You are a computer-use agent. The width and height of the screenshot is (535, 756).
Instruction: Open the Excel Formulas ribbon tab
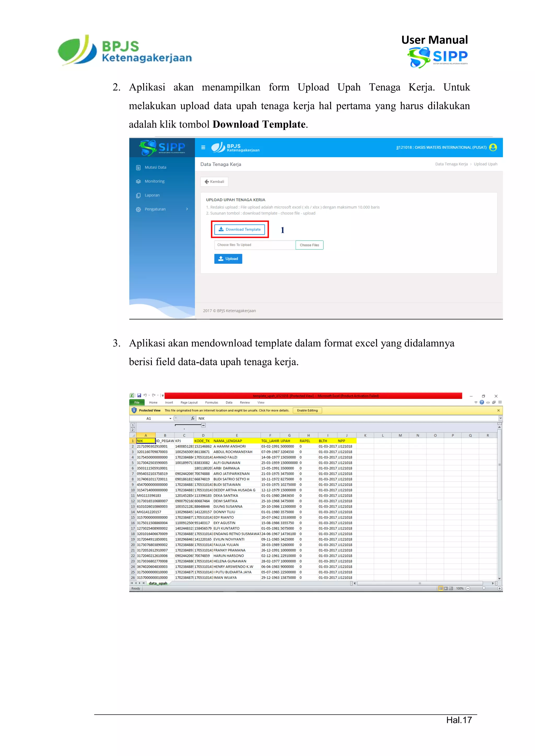(x=212, y=402)
